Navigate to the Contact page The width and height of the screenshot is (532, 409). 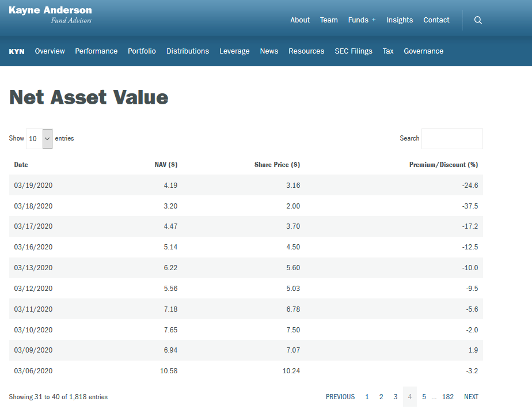coord(436,20)
